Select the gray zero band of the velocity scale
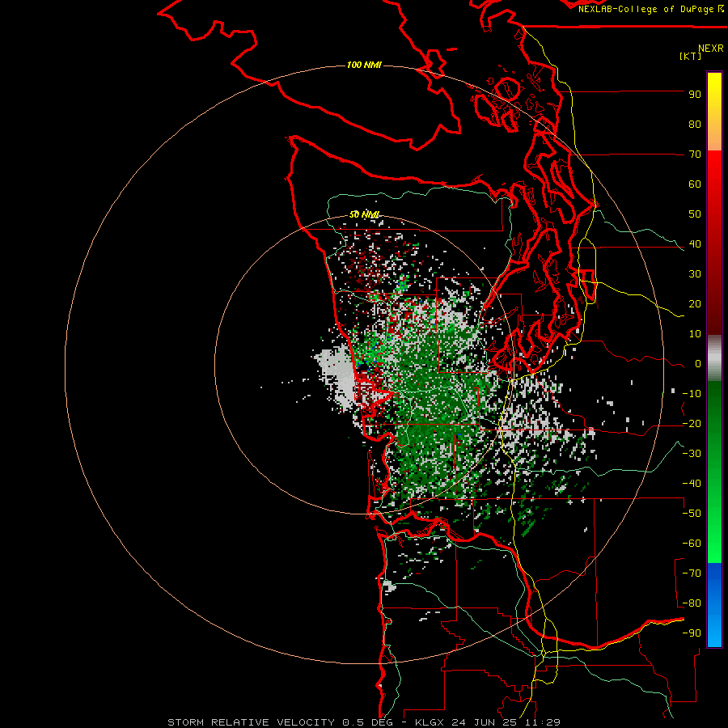The image size is (728, 728). coord(714,358)
